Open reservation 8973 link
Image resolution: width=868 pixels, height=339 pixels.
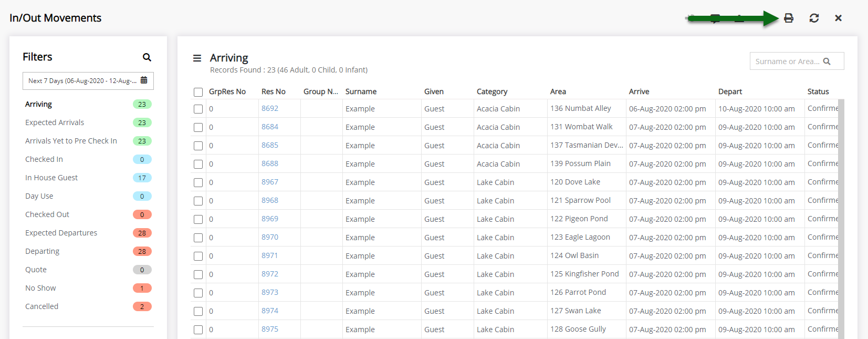click(x=270, y=292)
